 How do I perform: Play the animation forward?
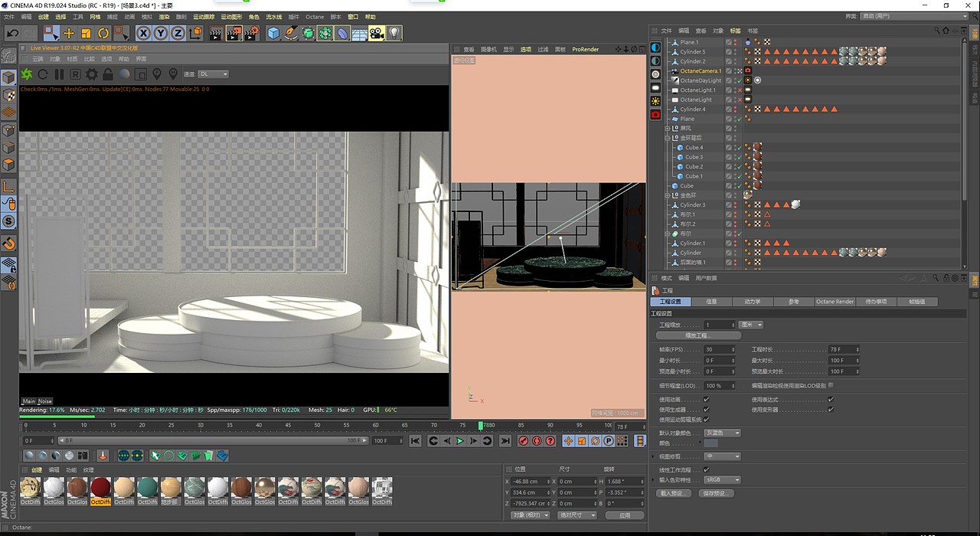point(460,441)
